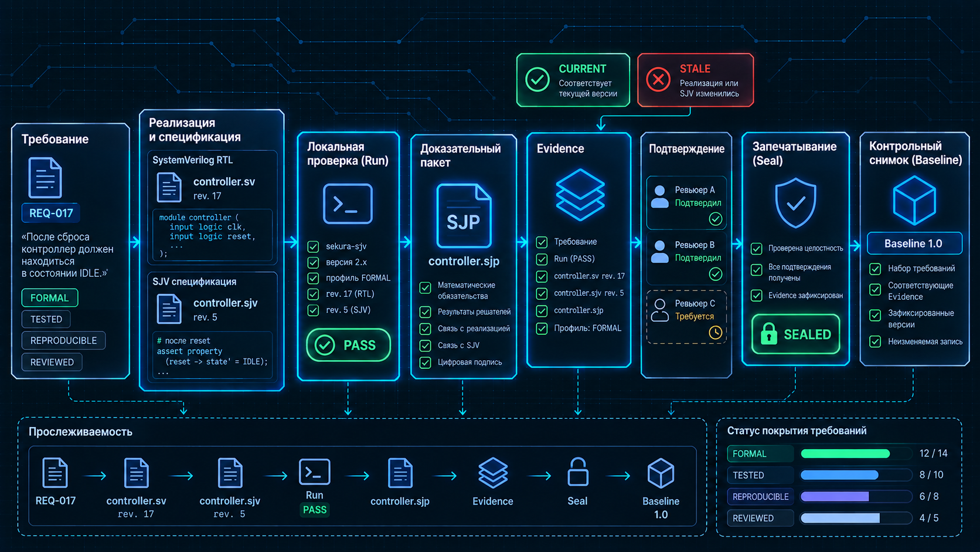Click the Evidence layers icon in Прослеживаемость
980x552 pixels.
(493, 473)
